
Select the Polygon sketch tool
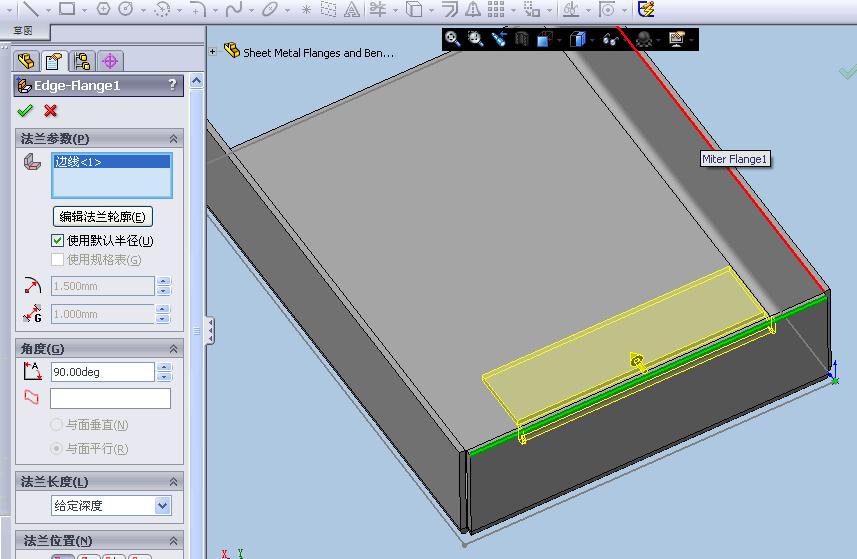103,9
